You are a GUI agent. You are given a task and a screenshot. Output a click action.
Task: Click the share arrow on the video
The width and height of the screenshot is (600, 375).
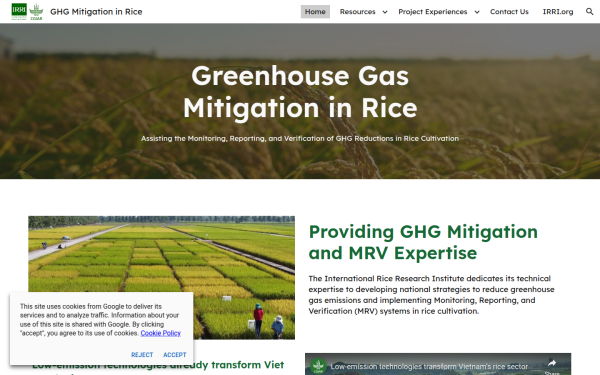[x=552, y=363]
